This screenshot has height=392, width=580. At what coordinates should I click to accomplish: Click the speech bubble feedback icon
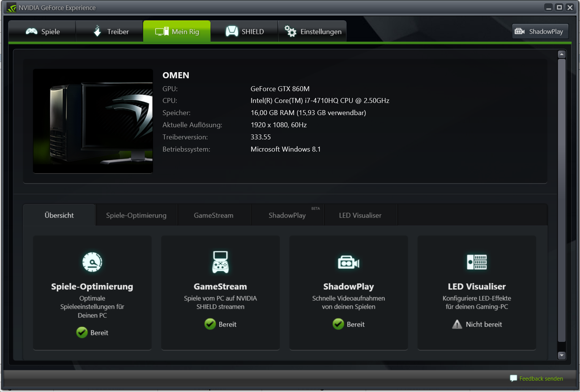pos(513,378)
